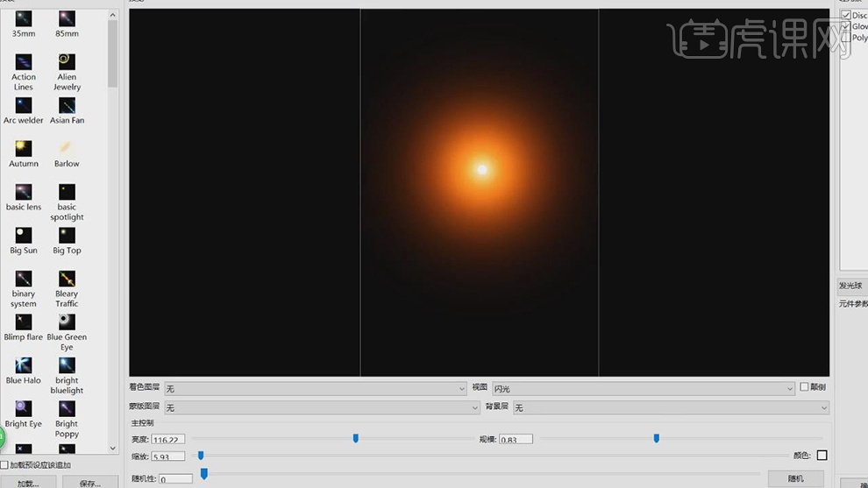Click the 加载 load button
The image size is (868, 488).
point(28,483)
